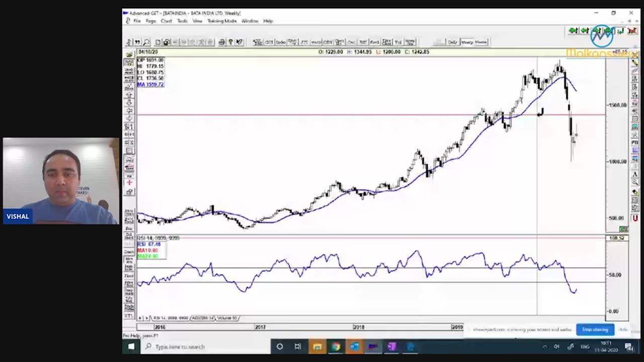Click the red U icon on the right

click(x=635, y=218)
